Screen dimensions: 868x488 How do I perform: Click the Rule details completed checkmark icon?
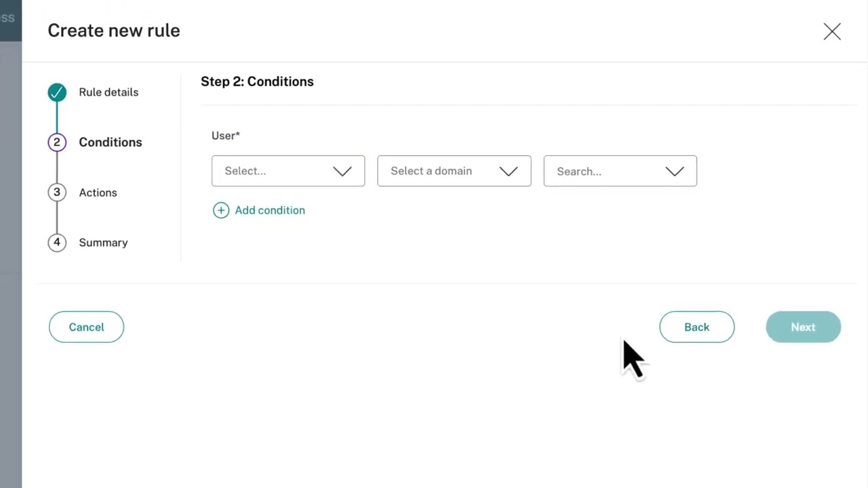tap(57, 92)
